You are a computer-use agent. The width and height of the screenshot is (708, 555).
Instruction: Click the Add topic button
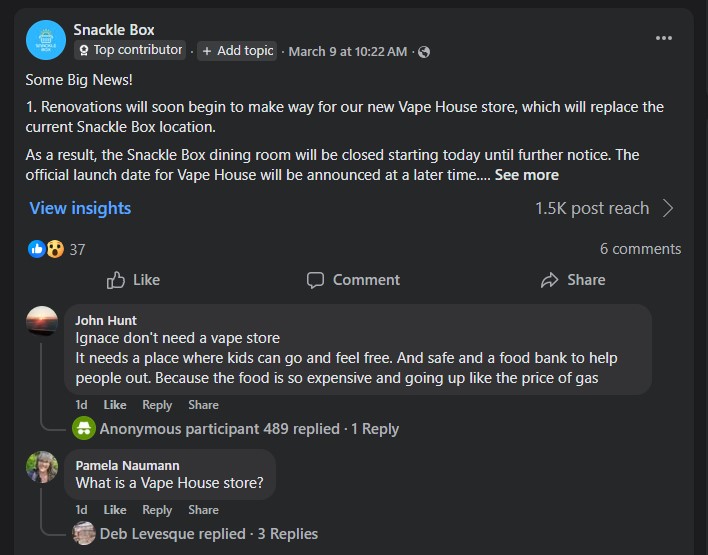point(237,51)
